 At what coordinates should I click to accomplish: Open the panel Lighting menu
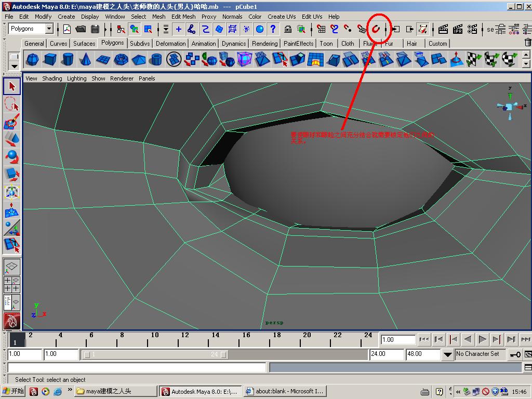77,78
